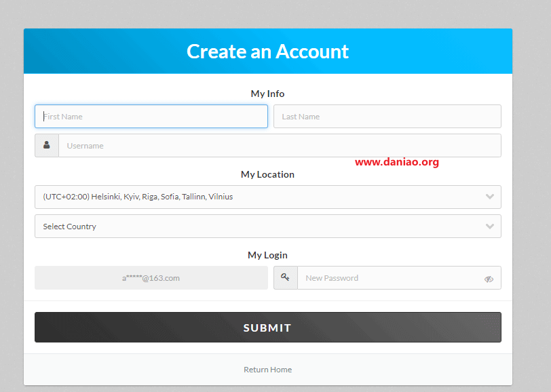Click the Create an Account header title

(x=267, y=52)
